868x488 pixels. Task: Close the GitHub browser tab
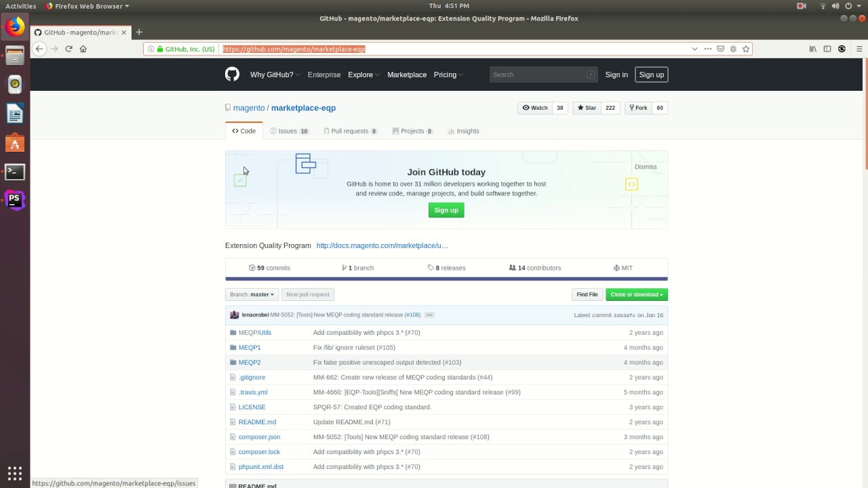[x=124, y=32]
